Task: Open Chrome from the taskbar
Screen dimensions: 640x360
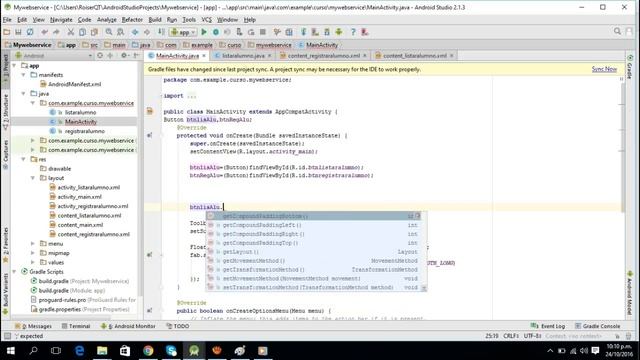Action: pos(148,351)
